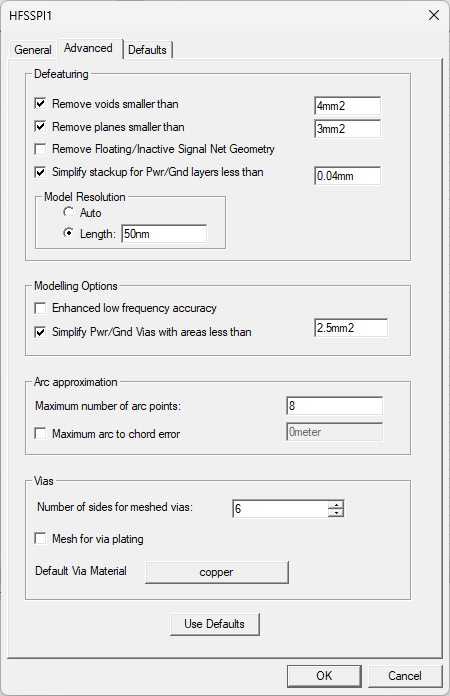The image size is (450, 696).
Task: Click the Cancel button
Action: point(405,676)
